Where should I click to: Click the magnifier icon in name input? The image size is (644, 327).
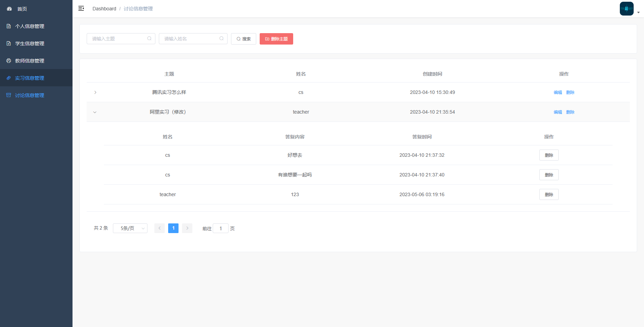pos(221,39)
